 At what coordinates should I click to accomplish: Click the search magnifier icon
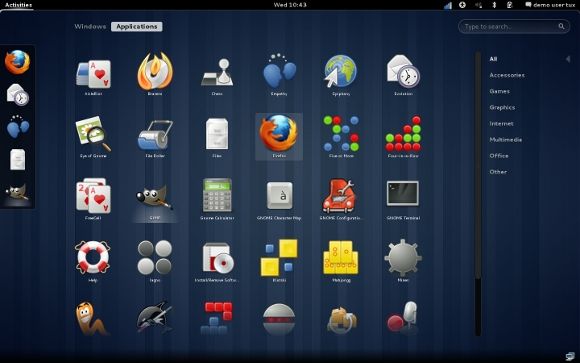click(x=561, y=26)
